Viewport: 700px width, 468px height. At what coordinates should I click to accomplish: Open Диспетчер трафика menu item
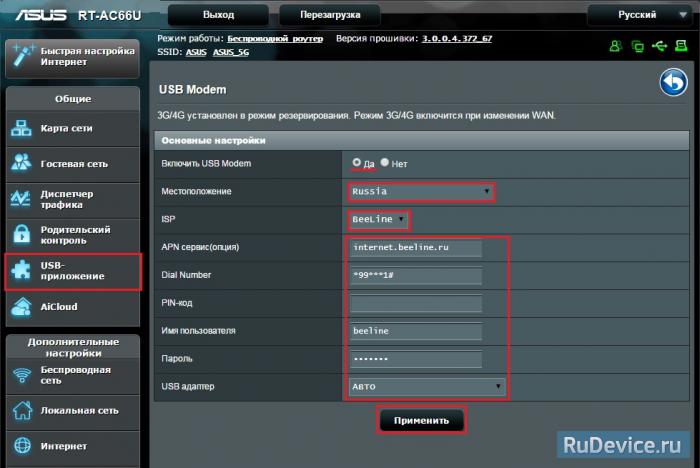73,200
